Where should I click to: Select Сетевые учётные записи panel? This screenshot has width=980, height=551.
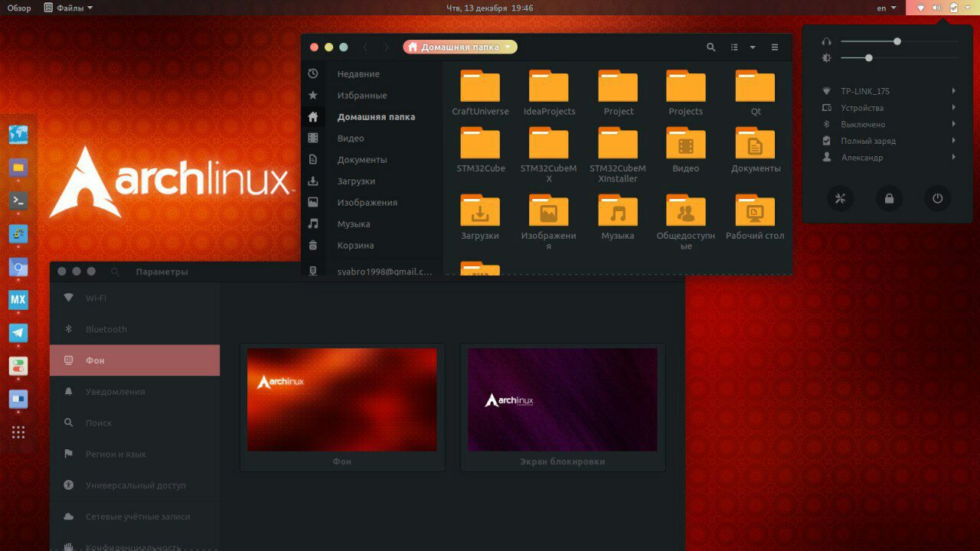point(135,517)
